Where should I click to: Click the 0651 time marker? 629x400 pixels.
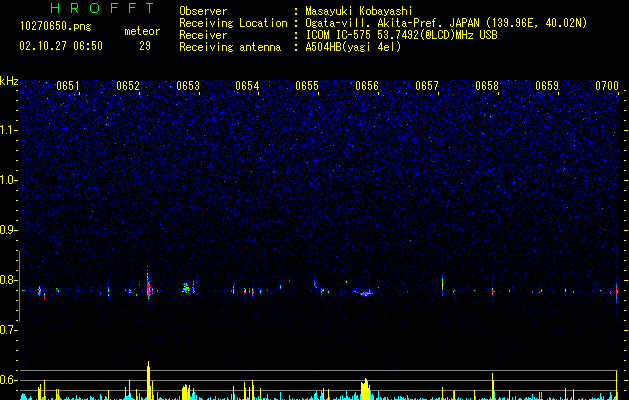point(68,86)
